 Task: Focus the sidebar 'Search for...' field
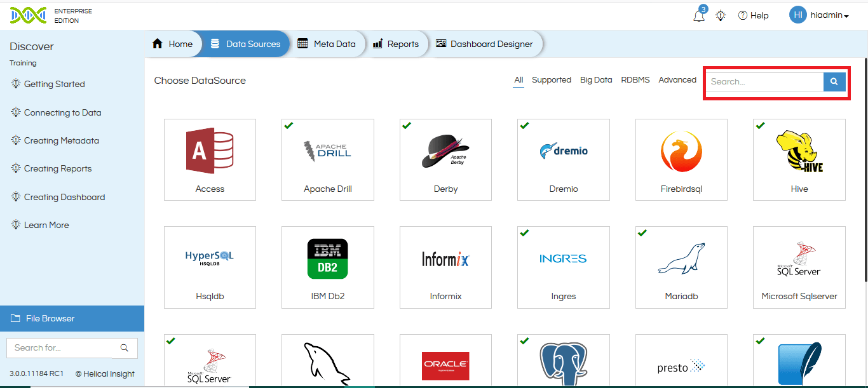59,347
